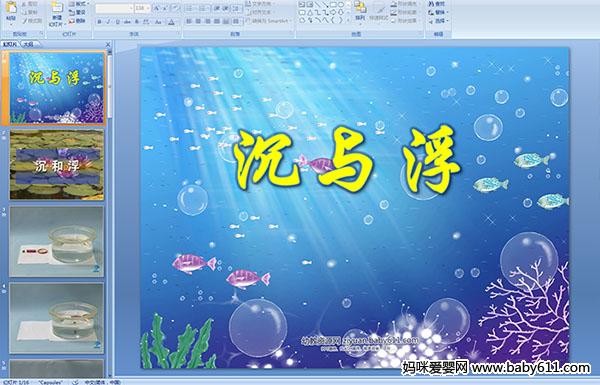The width and height of the screenshot is (600, 385).
Task: Open the Convert to SmartArt dropdown
Action: coord(268,21)
